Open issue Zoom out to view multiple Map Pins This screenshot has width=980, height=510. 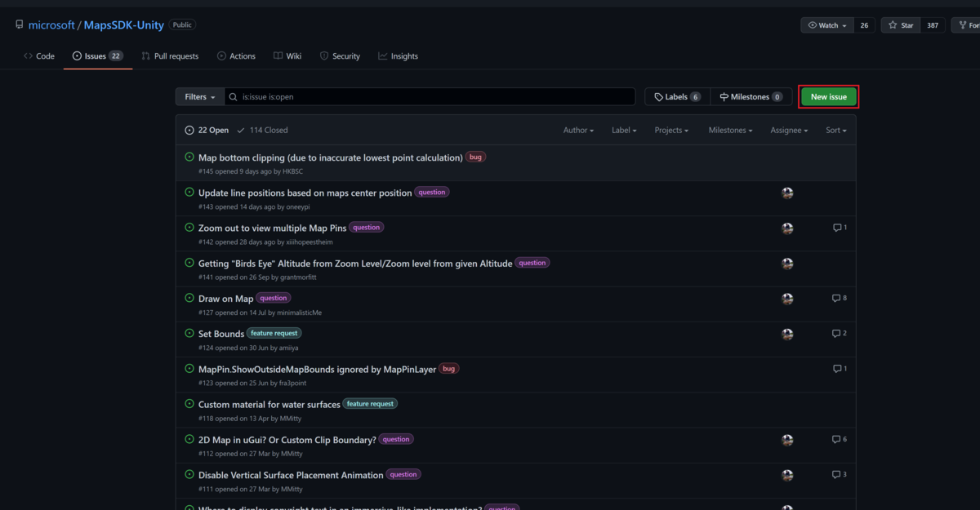pos(273,228)
